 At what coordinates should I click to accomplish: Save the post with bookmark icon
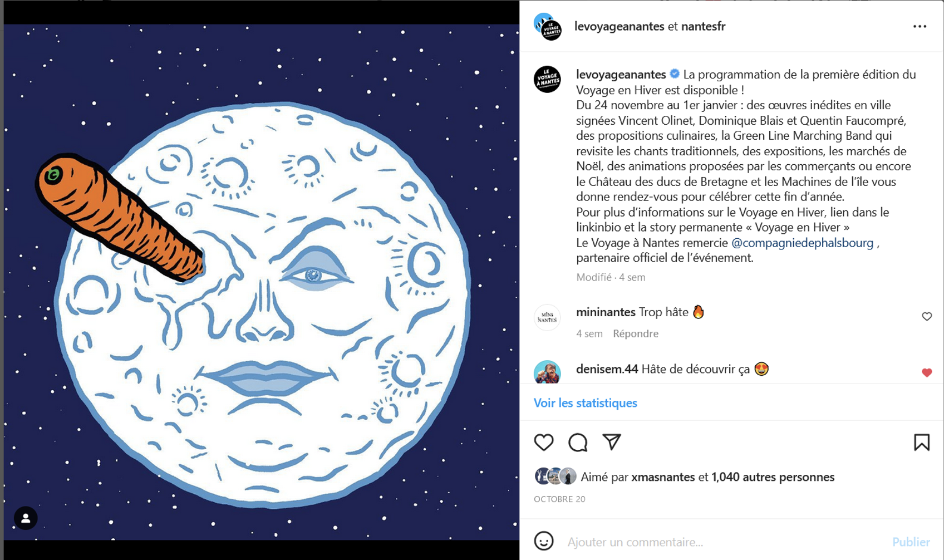pyautogui.click(x=922, y=442)
